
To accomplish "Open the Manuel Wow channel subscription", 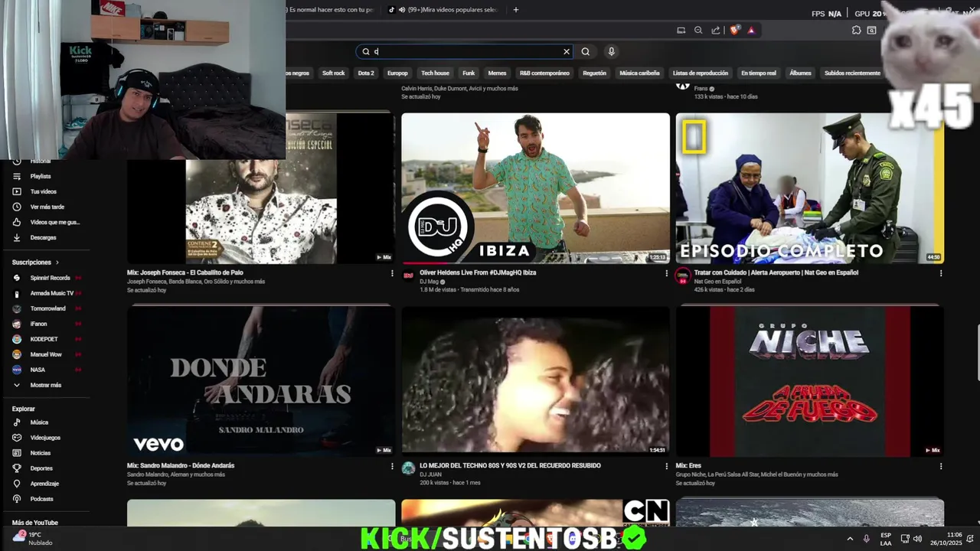I will [x=44, y=354].
